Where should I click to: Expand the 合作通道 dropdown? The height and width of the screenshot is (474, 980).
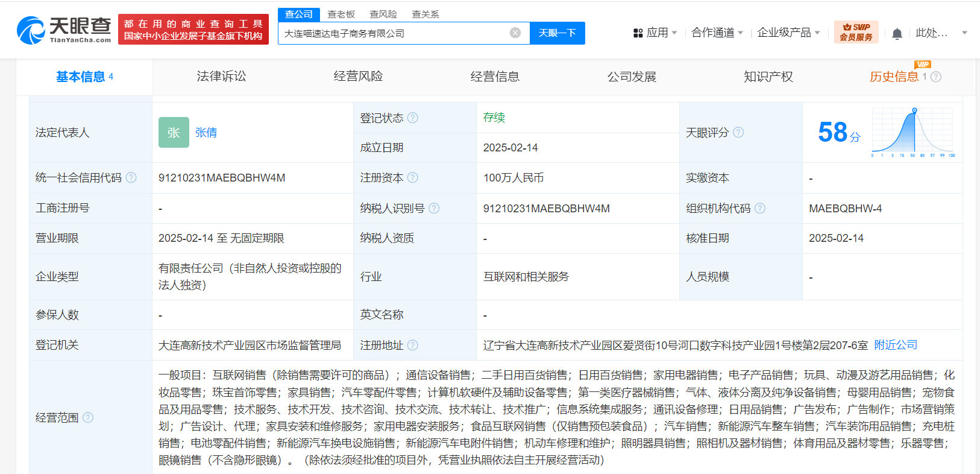point(717,33)
